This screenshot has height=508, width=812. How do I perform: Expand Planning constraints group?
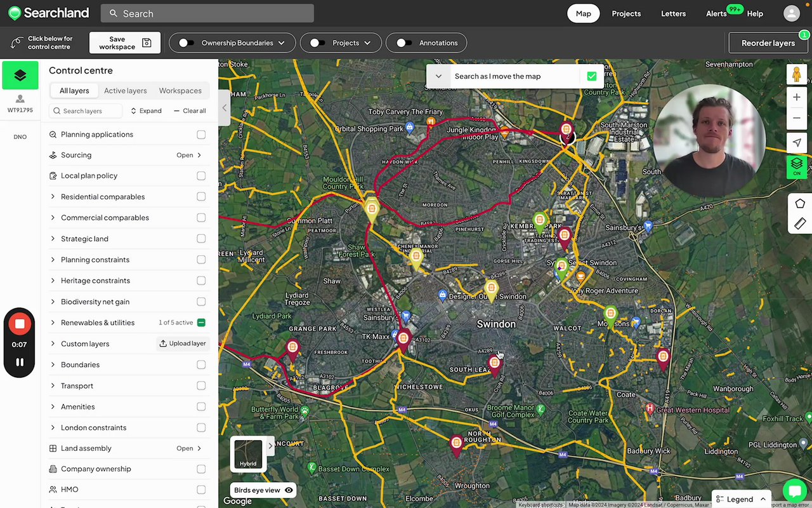(x=53, y=260)
